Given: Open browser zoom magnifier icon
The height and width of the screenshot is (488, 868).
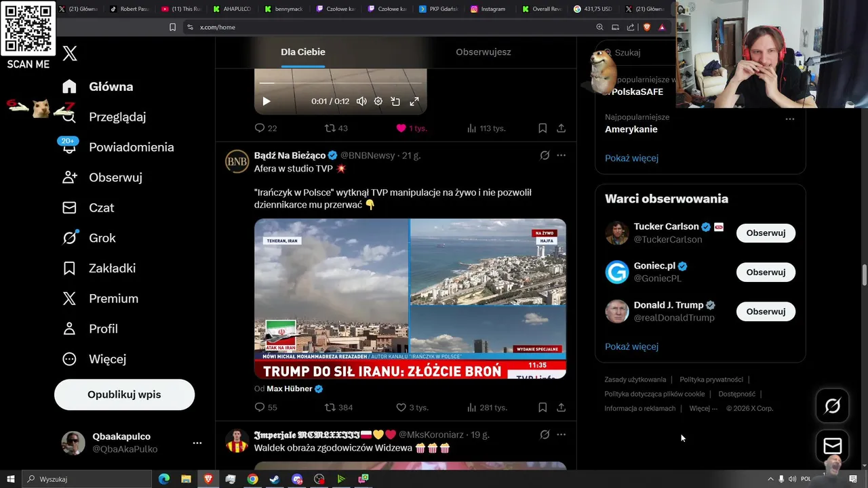Looking at the screenshot, I should point(599,27).
